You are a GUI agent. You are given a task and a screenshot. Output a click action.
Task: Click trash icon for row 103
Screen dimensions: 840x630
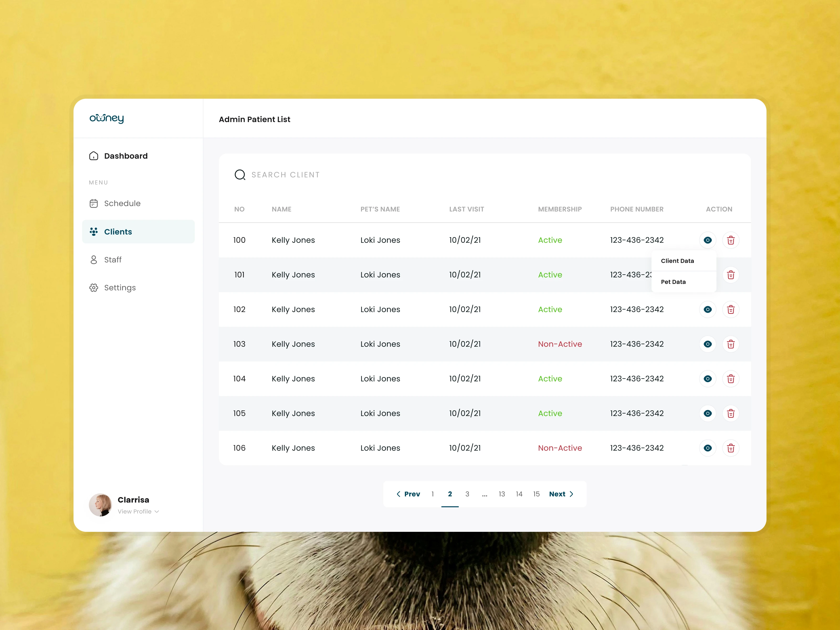coord(731,344)
